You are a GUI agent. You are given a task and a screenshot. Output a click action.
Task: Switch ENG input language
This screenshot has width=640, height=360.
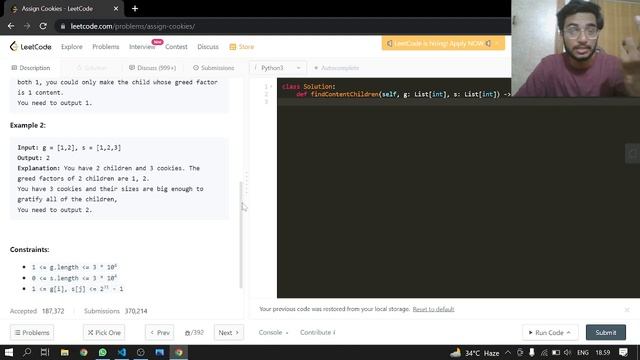click(583, 352)
